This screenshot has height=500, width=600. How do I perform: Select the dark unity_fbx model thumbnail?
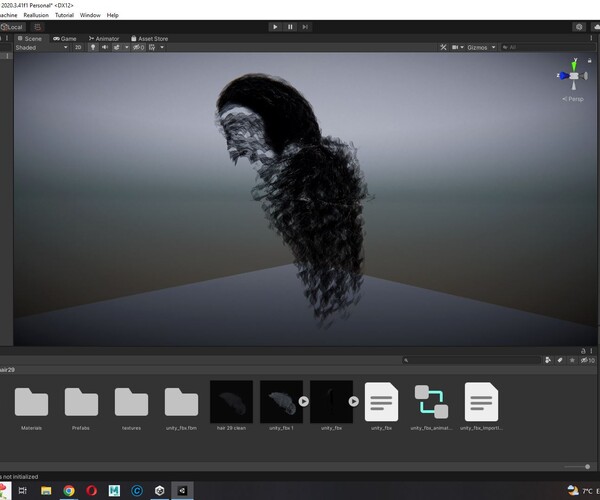[331, 402]
